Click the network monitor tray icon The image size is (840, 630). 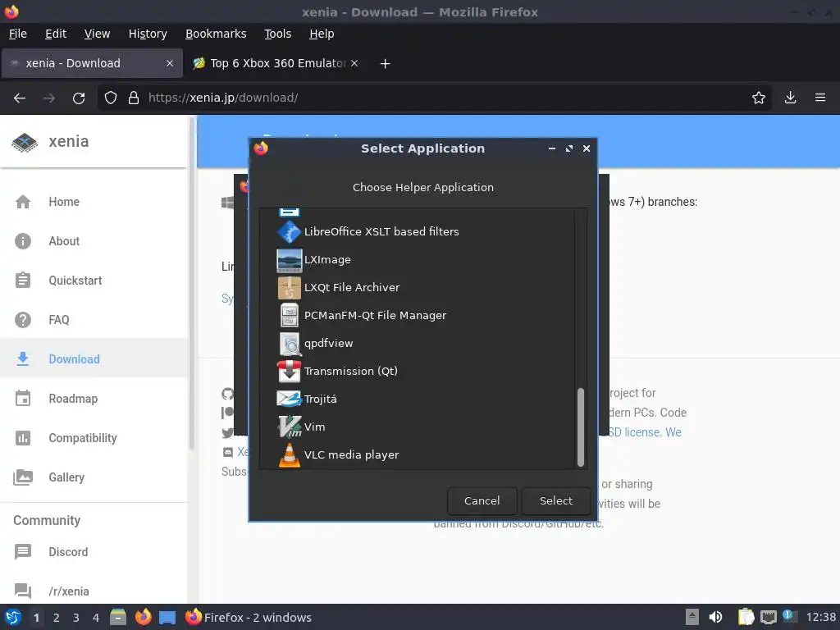pyautogui.click(x=768, y=618)
